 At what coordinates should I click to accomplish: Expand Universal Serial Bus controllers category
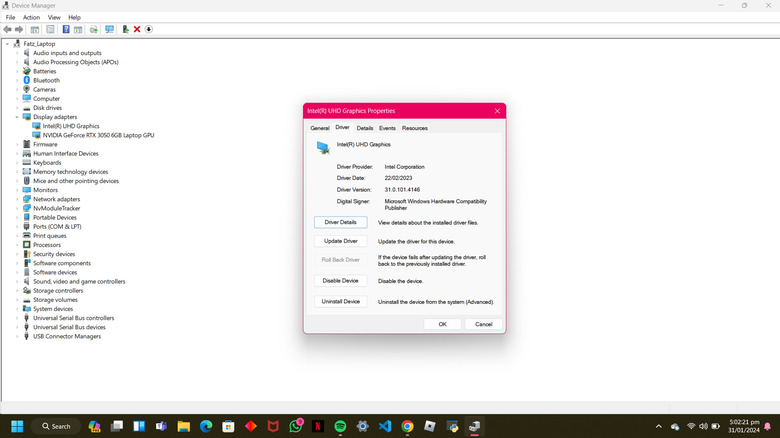pyautogui.click(x=17, y=318)
